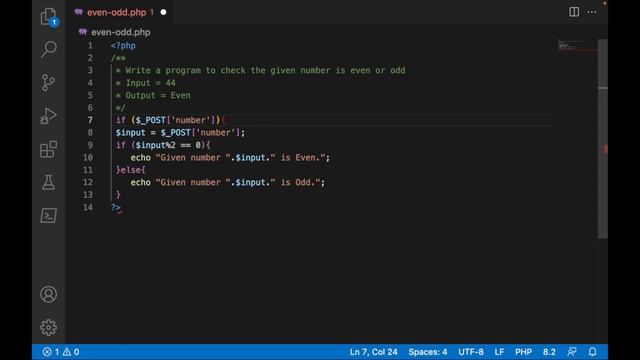Screen dimensions: 640x360
Task: Click the 'Write a program' comment line
Action: pos(260,70)
